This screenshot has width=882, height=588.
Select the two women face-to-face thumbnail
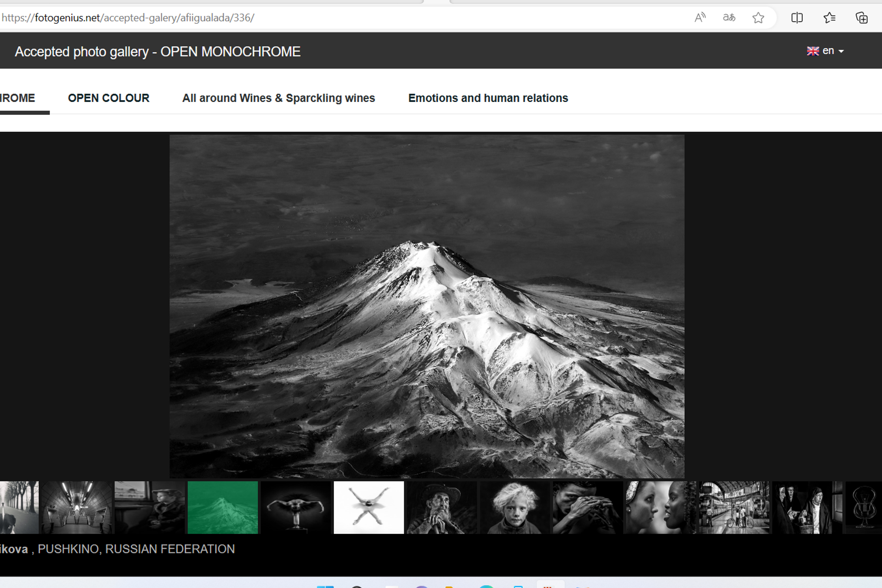pyautogui.click(x=660, y=507)
